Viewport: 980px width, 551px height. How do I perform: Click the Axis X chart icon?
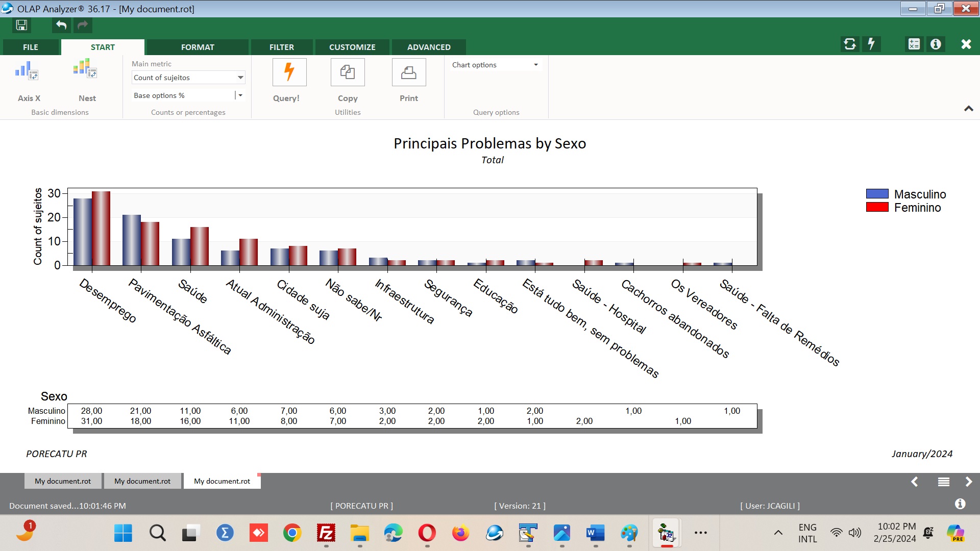[x=27, y=71]
